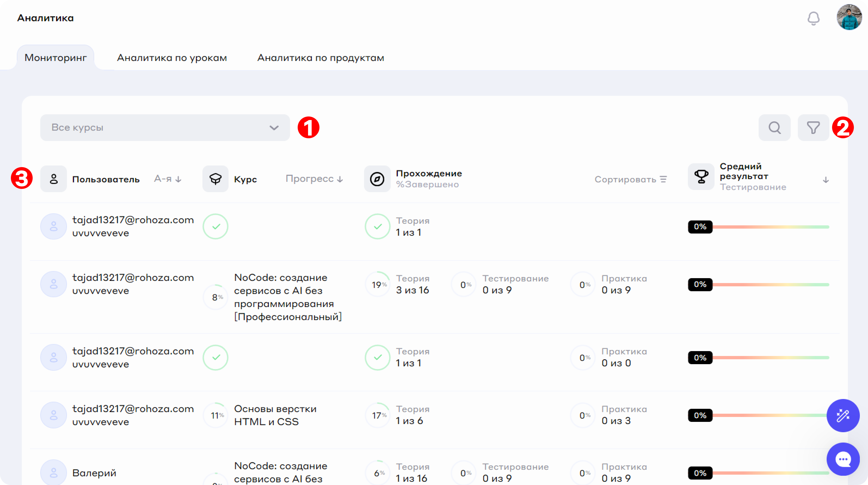This screenshot has width=868, height=485.
Task: Toggle the А-я user sort order
Action: pos(168,179)
